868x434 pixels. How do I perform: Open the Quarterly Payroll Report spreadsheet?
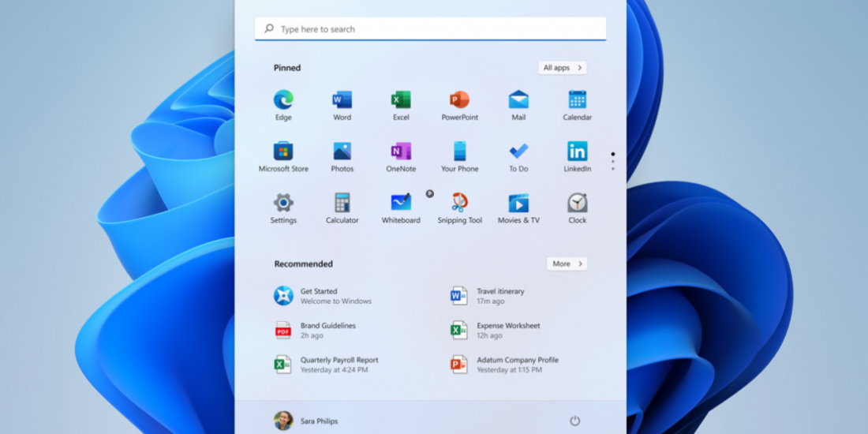326,365
